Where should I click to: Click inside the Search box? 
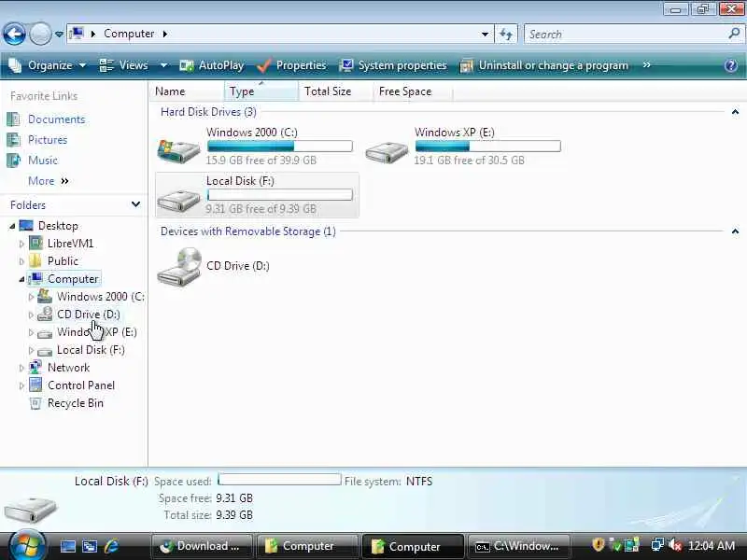pyautogui.click(x=627, y=35)
